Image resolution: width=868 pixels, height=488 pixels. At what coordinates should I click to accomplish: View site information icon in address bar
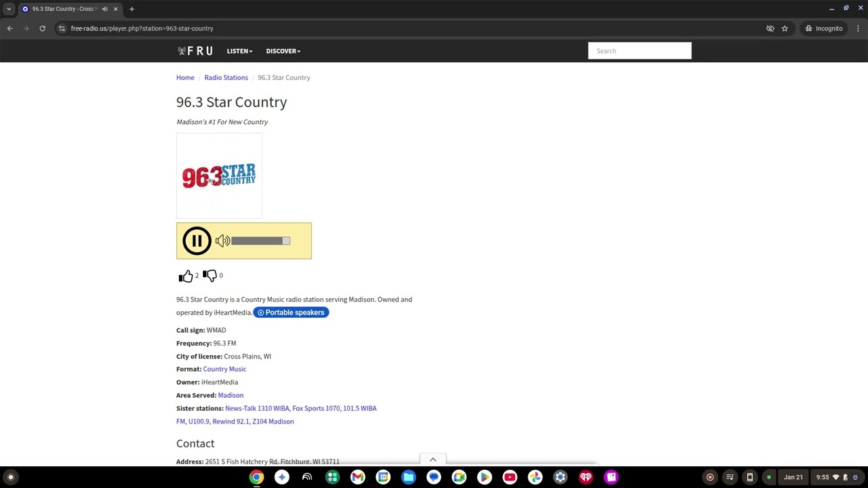pos(62,28)
